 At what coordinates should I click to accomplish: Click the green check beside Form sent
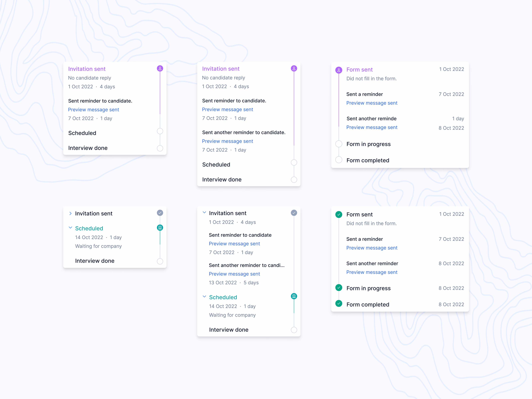(x=339, y=214)
